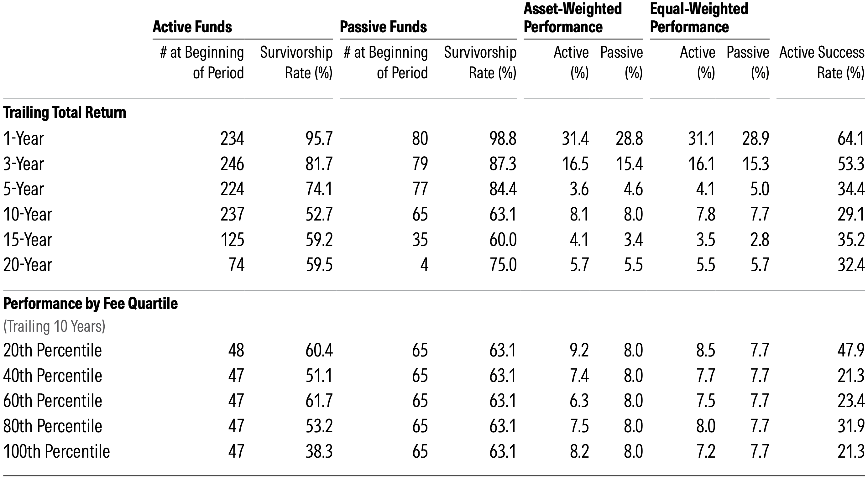
Task: Click the 5-Year row label
Action: [24, 189]
